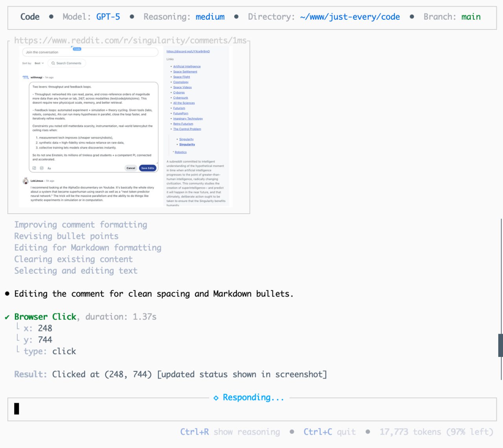This screenshot has height=448, width=503.
Task: Open the Control Problem link
Action: [x=187, y=129]
